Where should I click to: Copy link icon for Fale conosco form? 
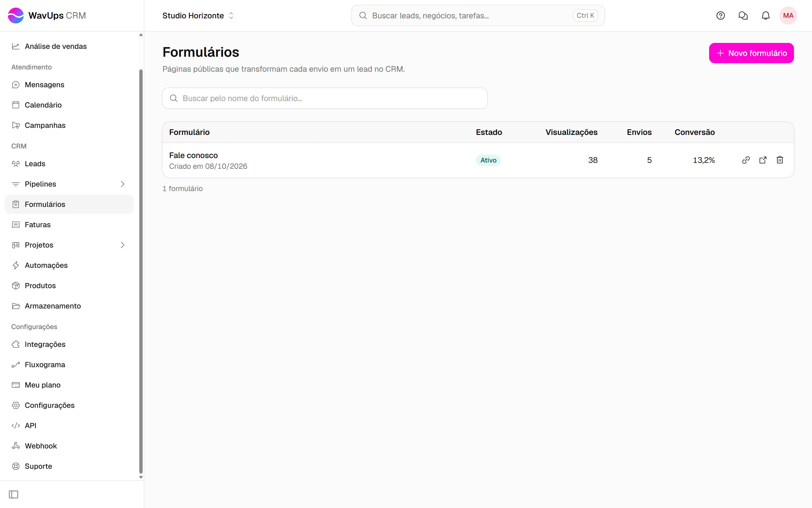click(745, 160)
